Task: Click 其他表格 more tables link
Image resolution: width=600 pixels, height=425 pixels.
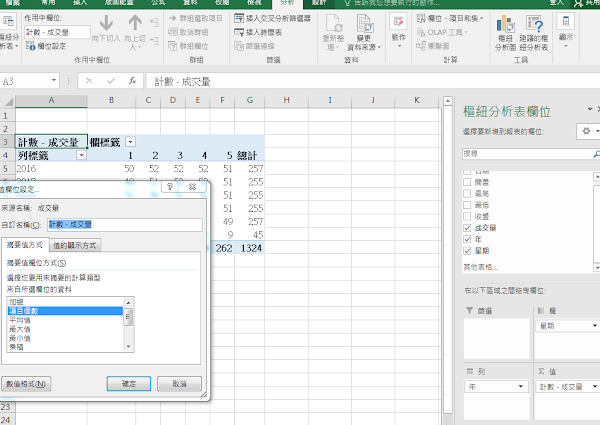Action: coord(480,267)
